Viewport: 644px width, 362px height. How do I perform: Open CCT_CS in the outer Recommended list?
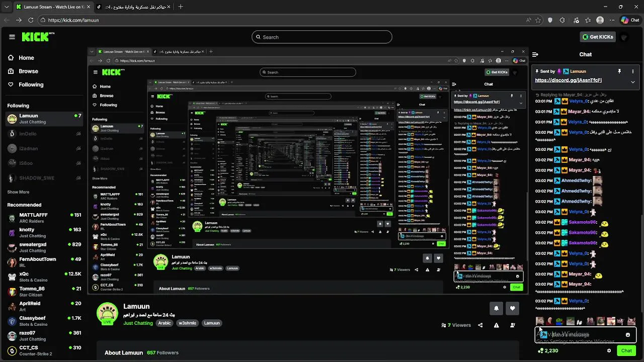tap(44, 350)
